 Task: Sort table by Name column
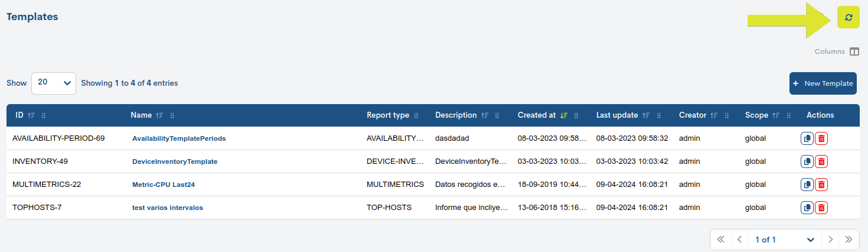(x=159, y=115)
